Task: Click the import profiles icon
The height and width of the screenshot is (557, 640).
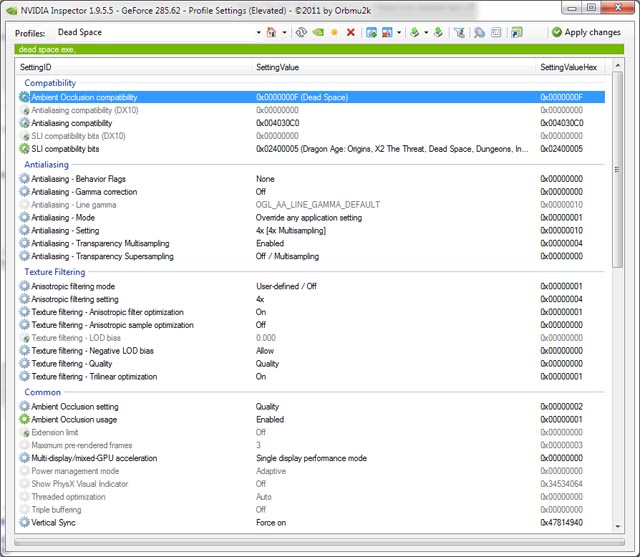Action: pos(437,32)
